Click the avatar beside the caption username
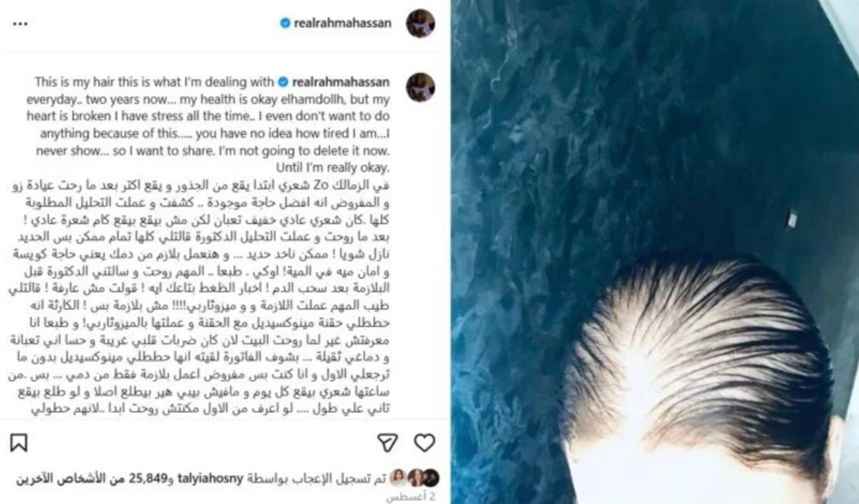 (x=420, y=87)
